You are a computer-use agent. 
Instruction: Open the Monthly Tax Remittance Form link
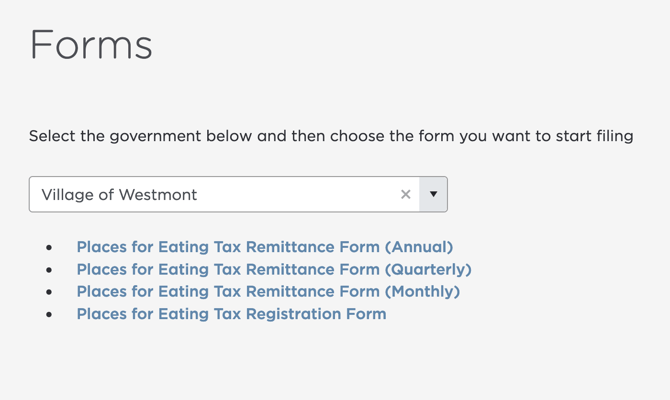[268, 292]
